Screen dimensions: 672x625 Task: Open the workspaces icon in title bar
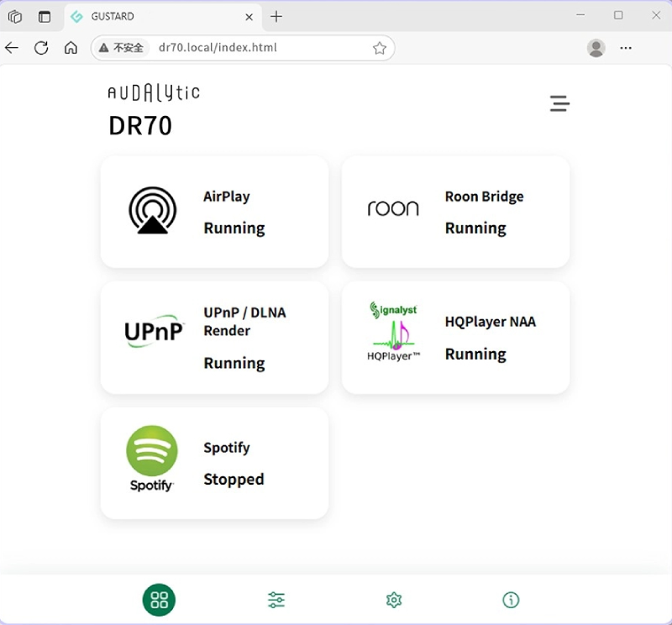[x=15, y=17]
